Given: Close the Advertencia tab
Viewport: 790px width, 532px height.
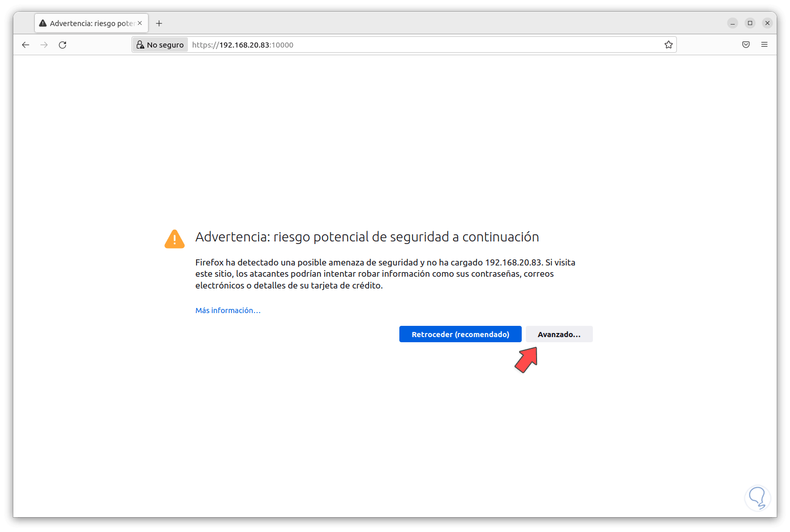Looking at the screenshot, I should [140, 23].
